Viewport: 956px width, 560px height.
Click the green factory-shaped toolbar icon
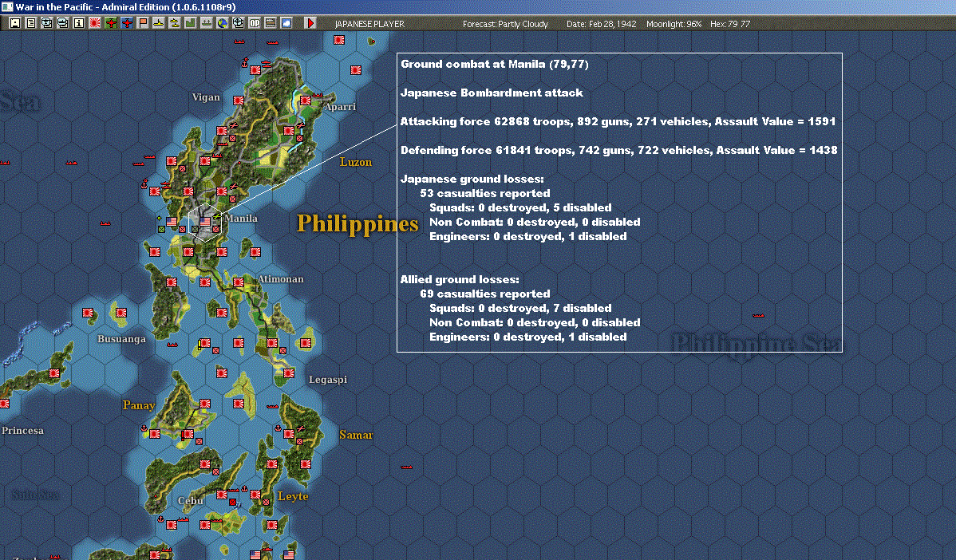point(190,23)
